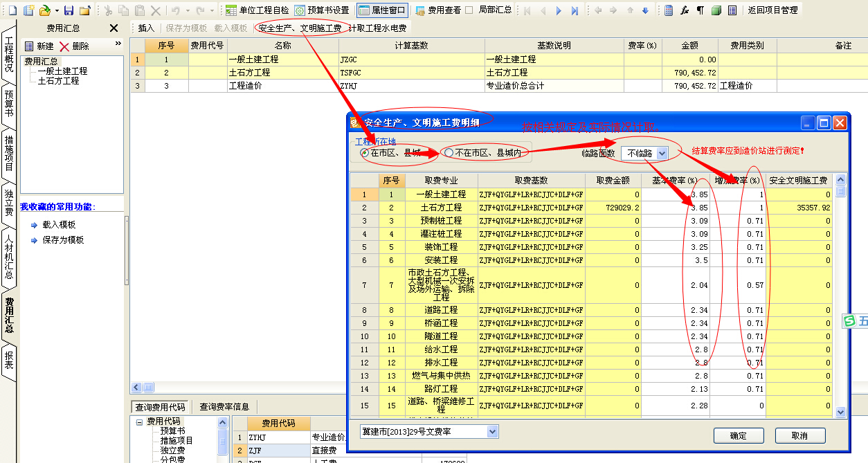
Task: Click the paragraph mark icon
Action: point(700,10)
